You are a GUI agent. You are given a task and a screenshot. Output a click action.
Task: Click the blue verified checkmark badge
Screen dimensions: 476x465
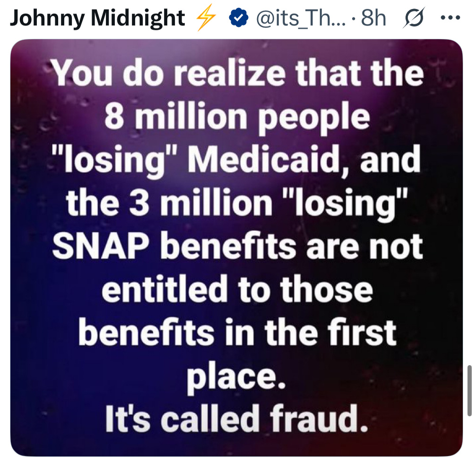tap(238, 18)
